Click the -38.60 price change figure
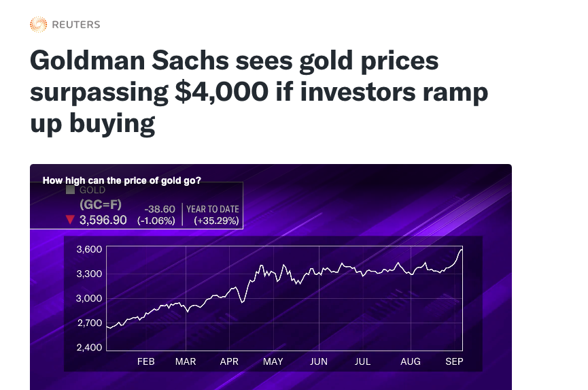 [160, 209]
